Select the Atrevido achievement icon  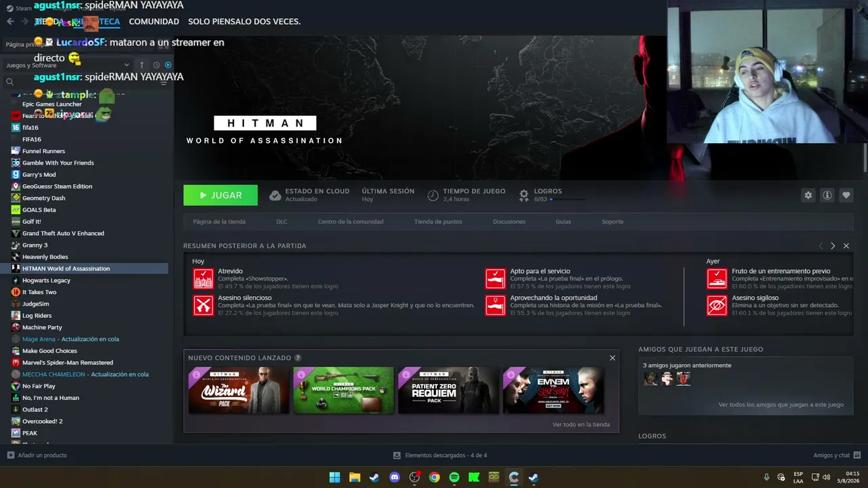(x=203, y=279)
